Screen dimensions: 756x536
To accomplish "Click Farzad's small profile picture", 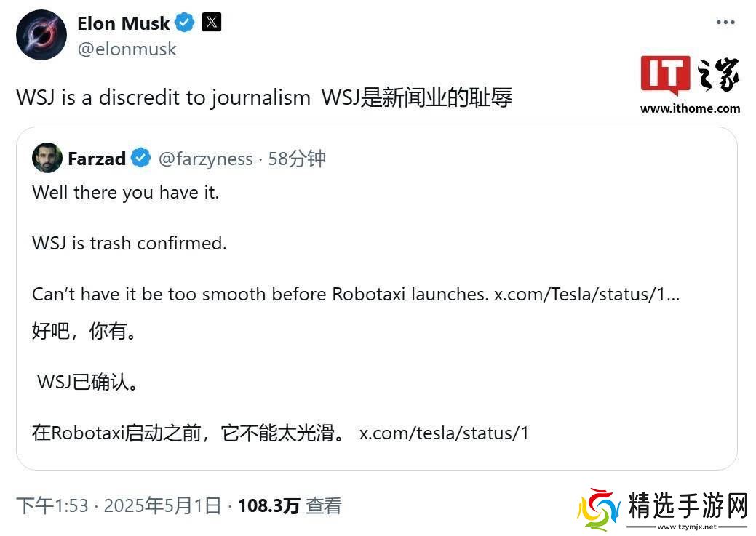I will tap(47, 158).
